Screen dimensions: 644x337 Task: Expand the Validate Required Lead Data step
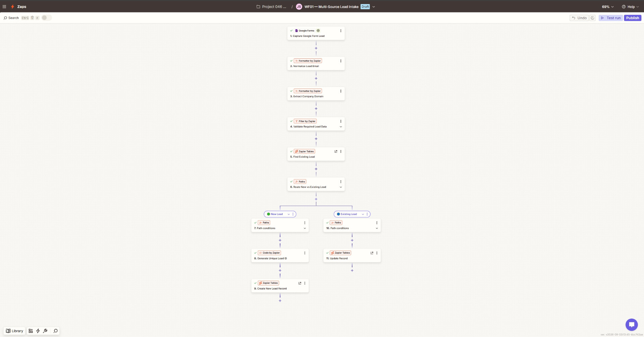[341, 127]
